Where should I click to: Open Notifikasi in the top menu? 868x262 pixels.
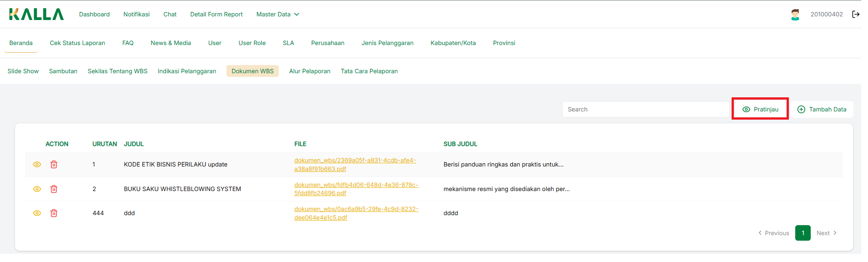click(136, 15)
